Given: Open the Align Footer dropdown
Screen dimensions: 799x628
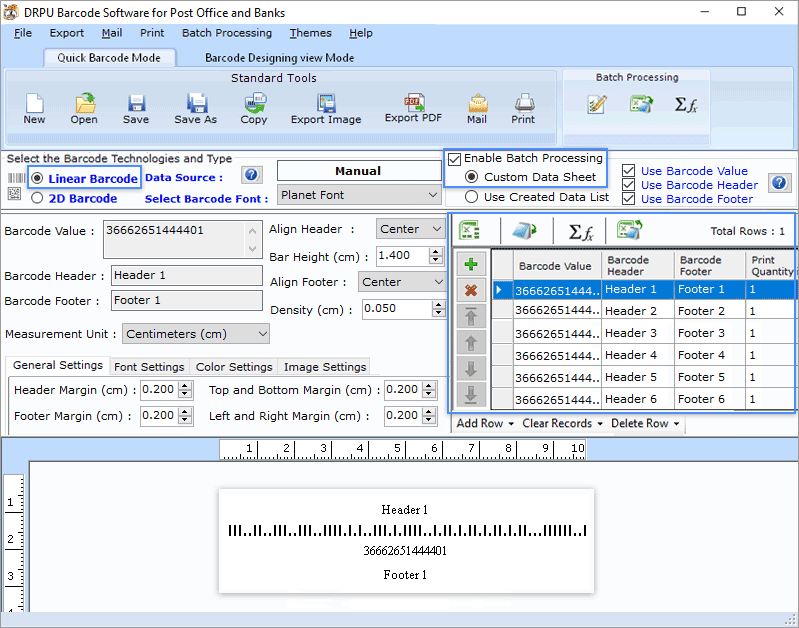Looking at the screenshot, I should point(402,282).
